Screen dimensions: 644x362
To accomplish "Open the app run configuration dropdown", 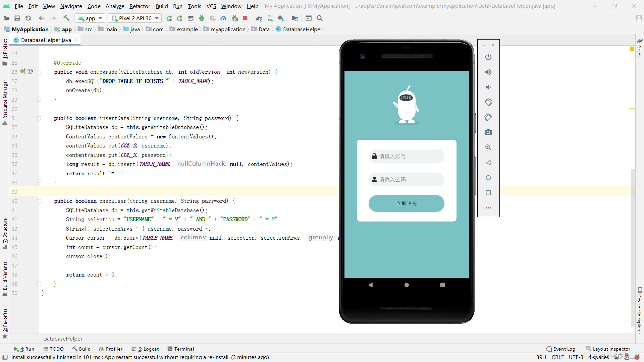I will (90, 18).
